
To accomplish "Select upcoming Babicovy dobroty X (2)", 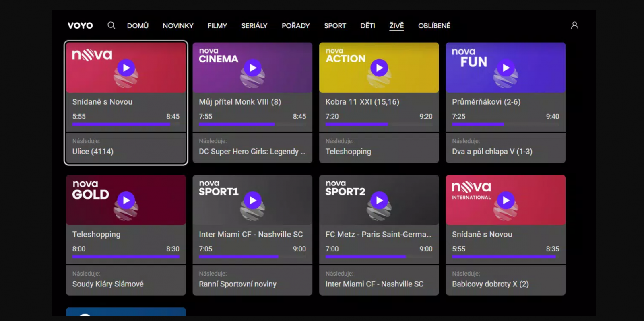I will (490, 284).
